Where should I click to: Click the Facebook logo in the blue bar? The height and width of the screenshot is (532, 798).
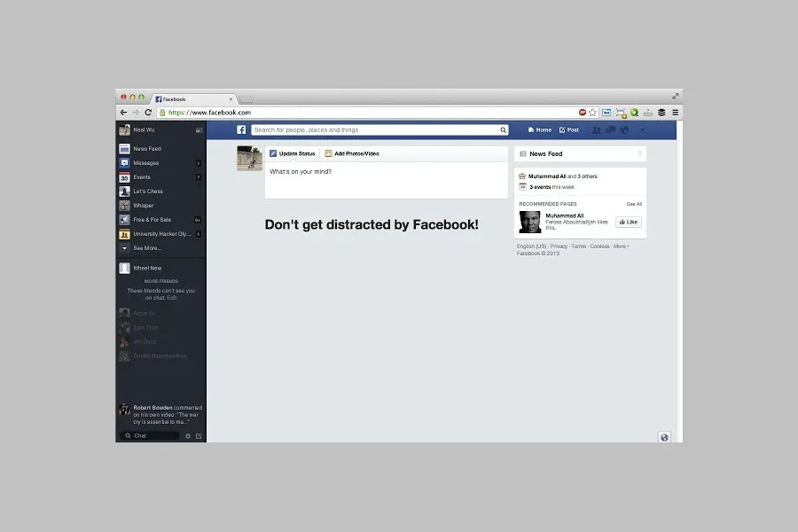pos(241,129)
